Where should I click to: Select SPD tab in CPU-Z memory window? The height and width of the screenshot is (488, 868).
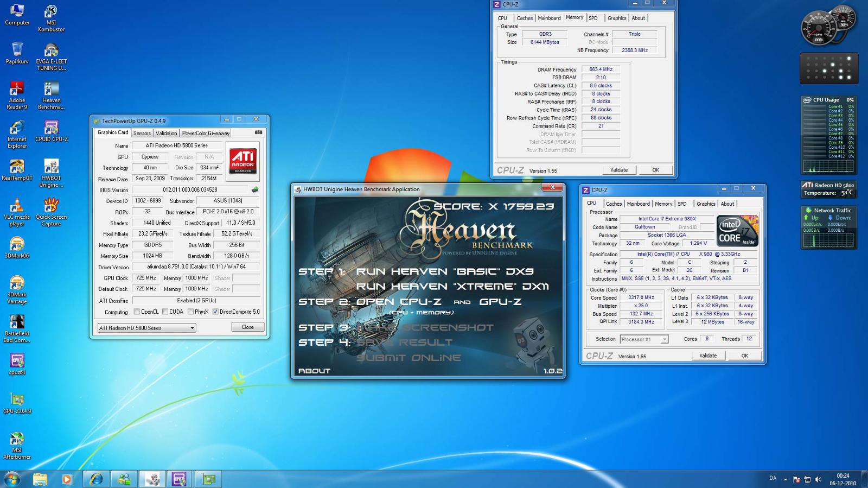coord(593,18)
